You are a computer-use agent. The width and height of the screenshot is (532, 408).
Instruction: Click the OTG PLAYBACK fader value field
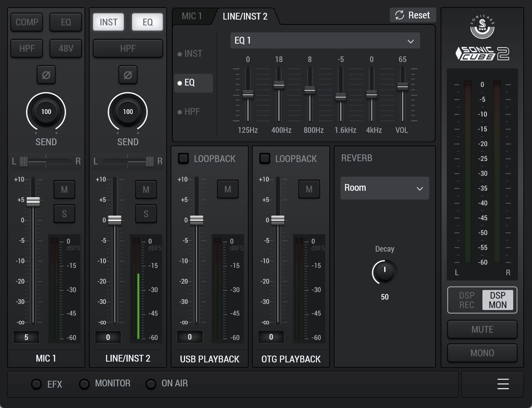pyautogui.click(x=271, y=337)
